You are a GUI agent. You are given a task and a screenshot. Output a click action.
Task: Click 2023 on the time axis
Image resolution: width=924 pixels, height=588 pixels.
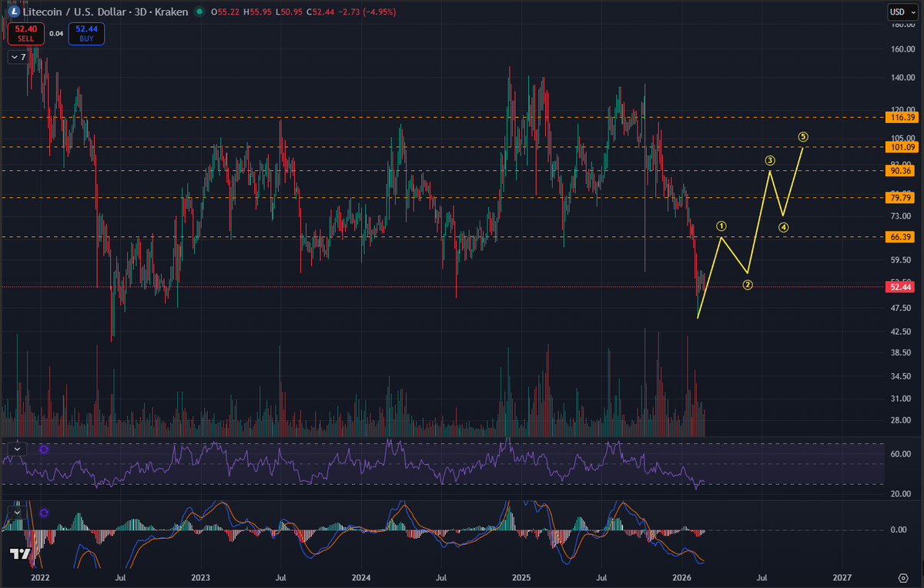[x=200, y=576]
